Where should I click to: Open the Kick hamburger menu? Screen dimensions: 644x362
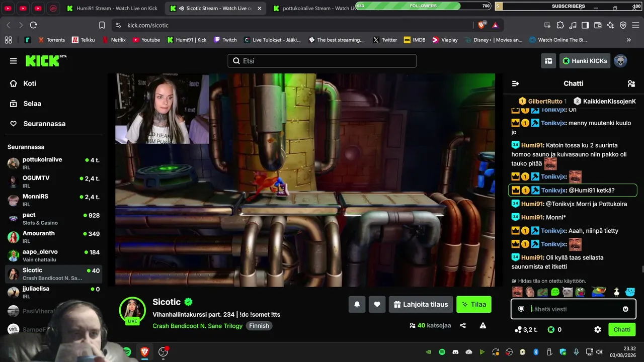[x=14, y=61]
